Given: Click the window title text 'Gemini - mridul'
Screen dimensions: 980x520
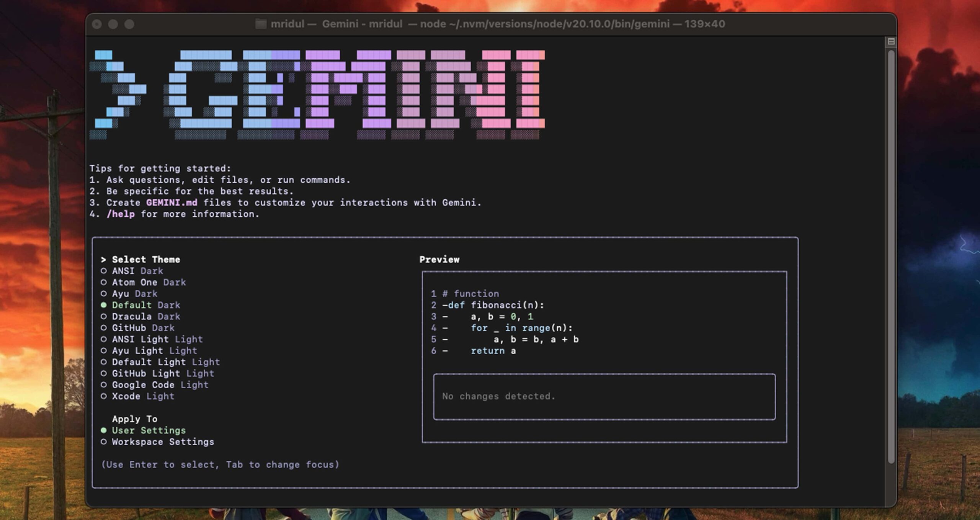Looking at the screenshot, I should 362,24.
